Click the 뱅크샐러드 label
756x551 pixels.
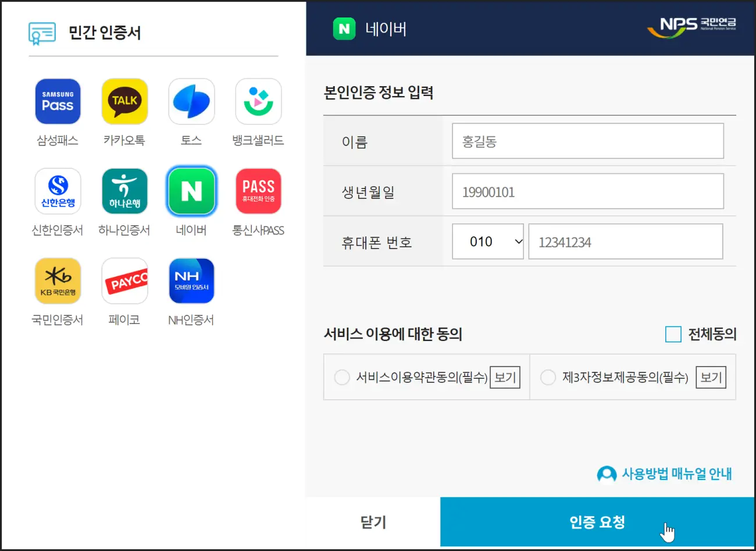258,140
